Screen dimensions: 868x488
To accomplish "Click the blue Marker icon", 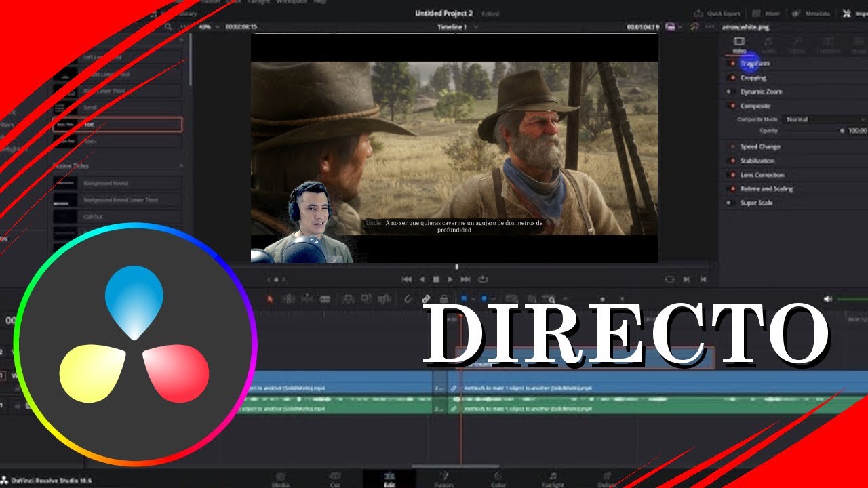I will tap(484, 299).
